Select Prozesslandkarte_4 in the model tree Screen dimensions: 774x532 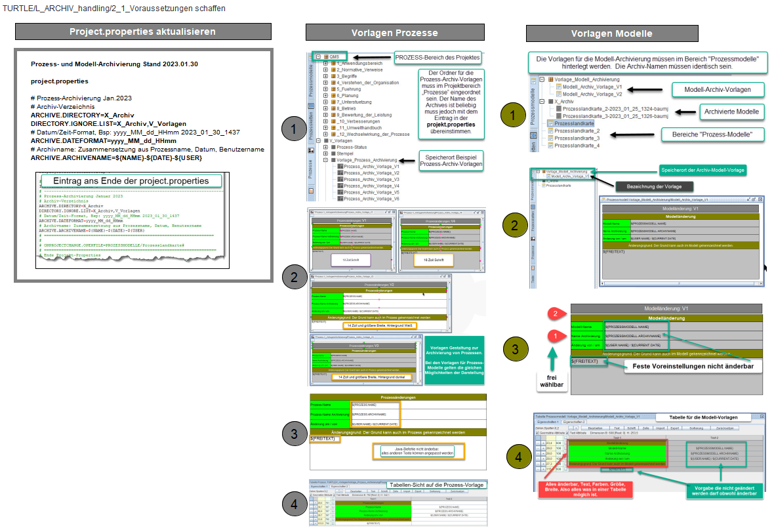[576, 146]
